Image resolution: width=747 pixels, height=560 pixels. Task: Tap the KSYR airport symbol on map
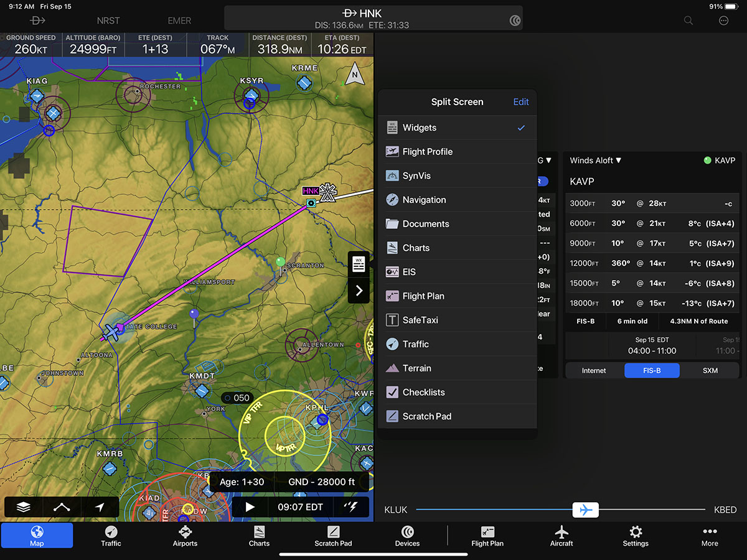251,95
